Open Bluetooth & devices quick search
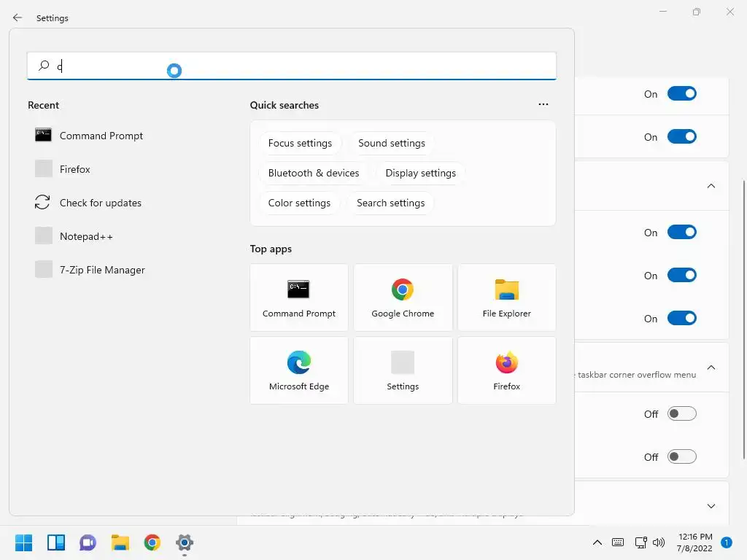747x560 pixels. 314,174
